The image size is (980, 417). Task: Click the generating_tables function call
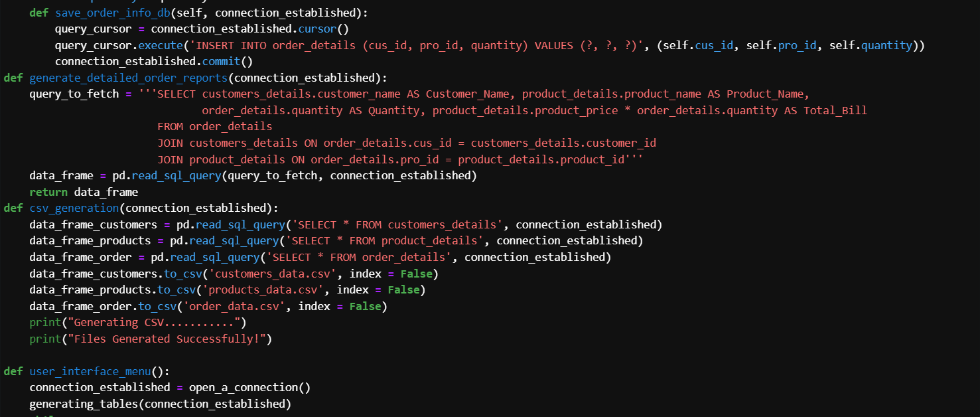click(84, 404)
